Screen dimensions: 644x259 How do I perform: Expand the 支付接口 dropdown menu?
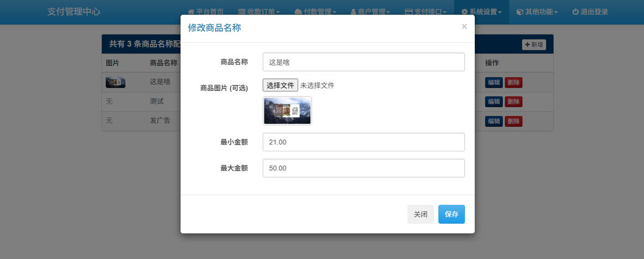click(425, 12)
